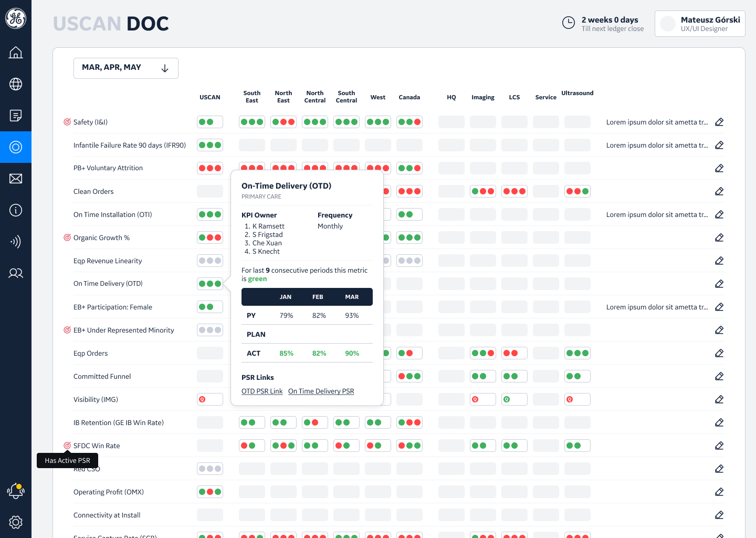Click USCAN status dots for Safety (I&I)
Viewport: 756px width, 538px height.
point(210,122)
